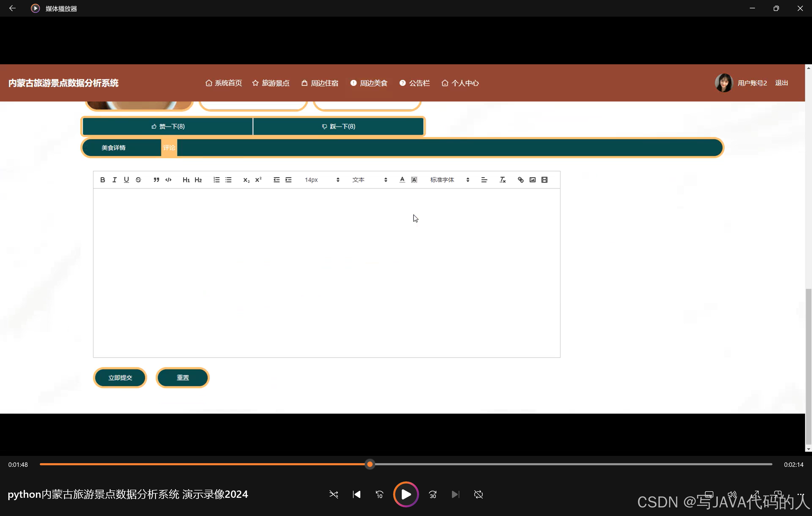Viewport: 812px width, 516px height.
Task: Enter full screen video mode
Action: 755,494
